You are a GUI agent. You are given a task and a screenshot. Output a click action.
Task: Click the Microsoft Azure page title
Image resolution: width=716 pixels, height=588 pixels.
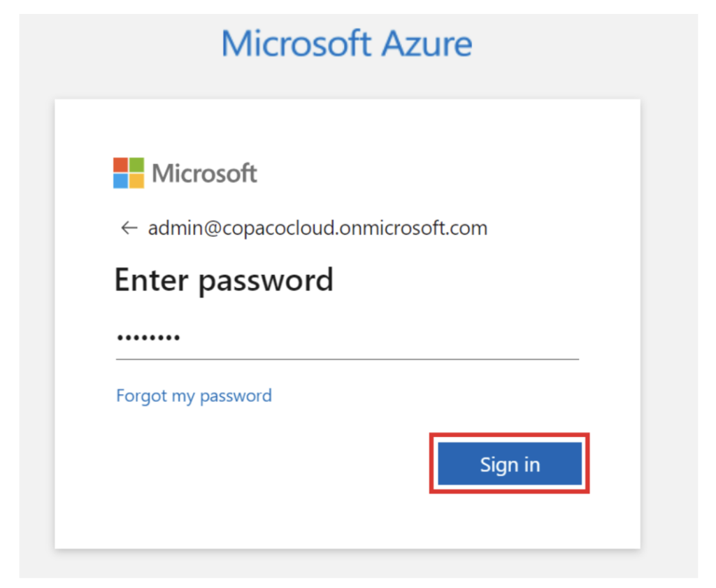(347, 43)
